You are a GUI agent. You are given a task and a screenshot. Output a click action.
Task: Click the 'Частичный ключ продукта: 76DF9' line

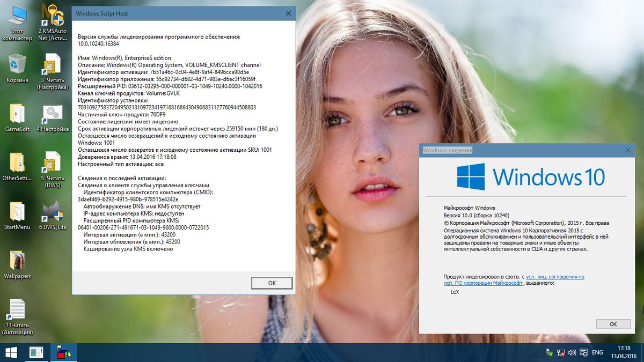coord(122,114)
